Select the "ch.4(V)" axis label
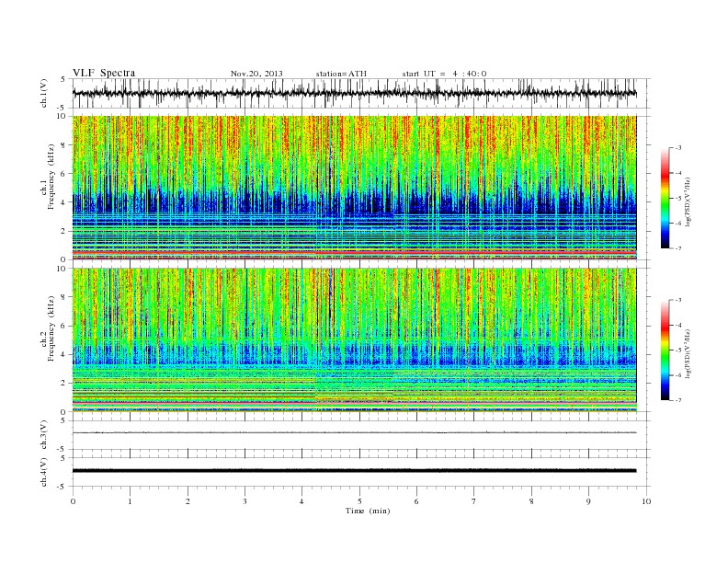728x563 pixels. 44,472
